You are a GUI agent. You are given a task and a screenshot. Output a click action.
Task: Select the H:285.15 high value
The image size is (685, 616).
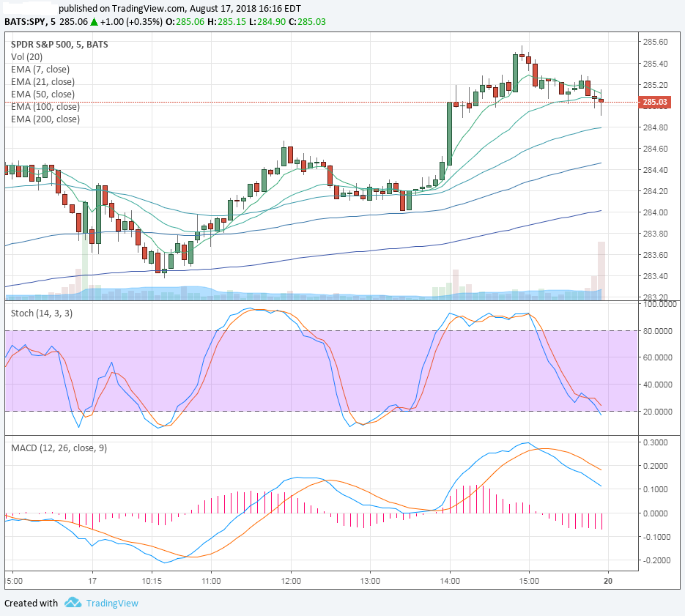226,22
